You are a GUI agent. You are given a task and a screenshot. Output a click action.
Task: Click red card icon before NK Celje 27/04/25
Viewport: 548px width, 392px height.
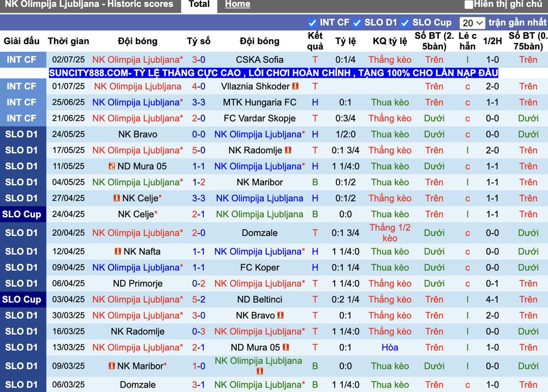[x=117, y=198]
